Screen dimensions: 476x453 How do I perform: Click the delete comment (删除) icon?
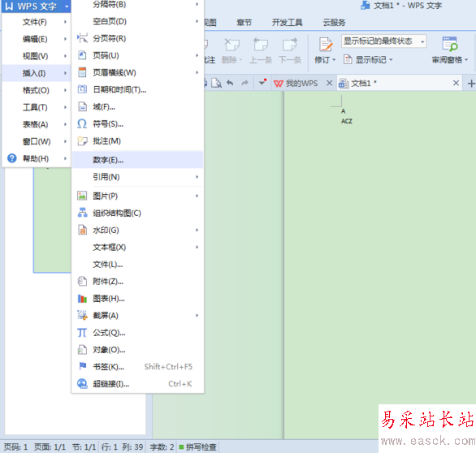click(232, 45)
